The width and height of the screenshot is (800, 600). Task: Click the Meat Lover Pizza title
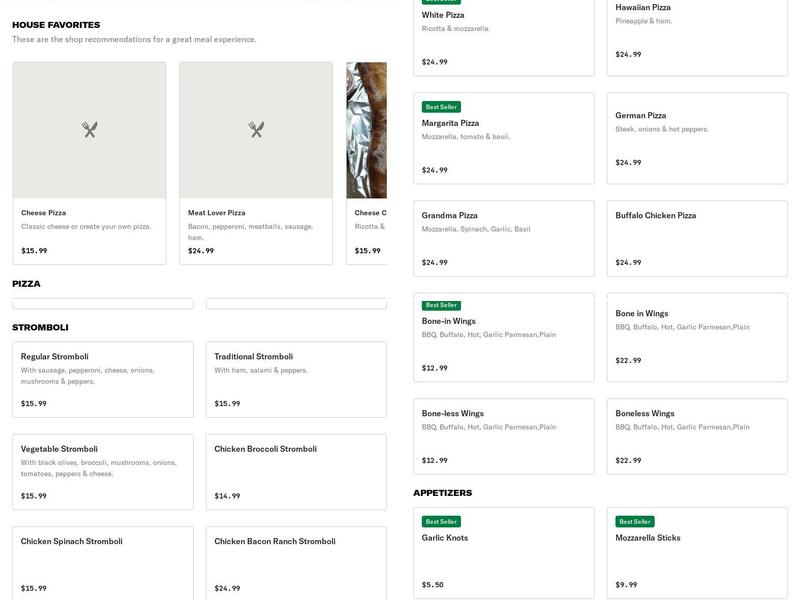pyautogui.click(x=216, y=213)
